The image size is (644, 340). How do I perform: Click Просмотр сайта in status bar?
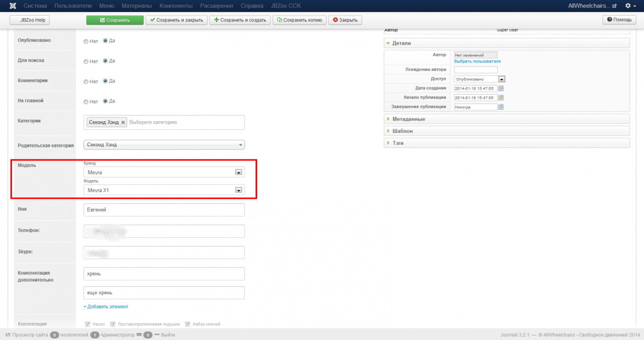click(27, 334)
